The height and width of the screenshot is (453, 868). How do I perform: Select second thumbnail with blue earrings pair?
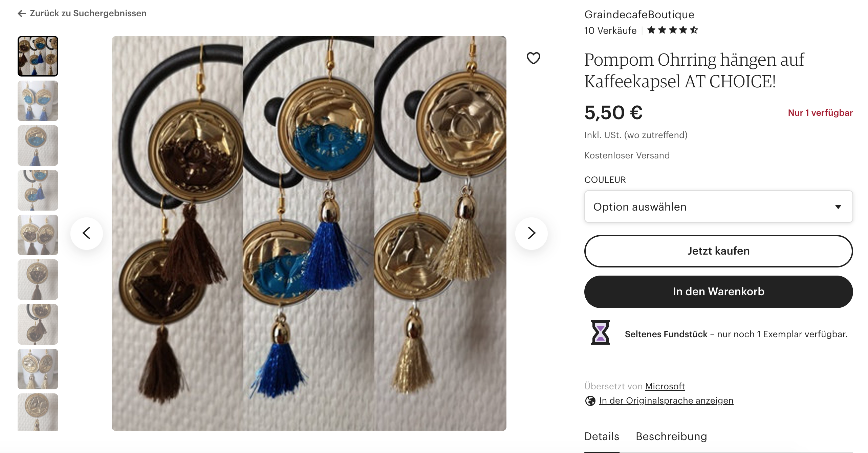tap(38, 101)
